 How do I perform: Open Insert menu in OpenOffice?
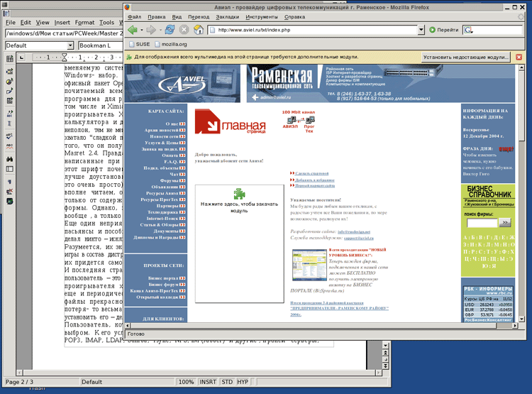click(62, 23)
